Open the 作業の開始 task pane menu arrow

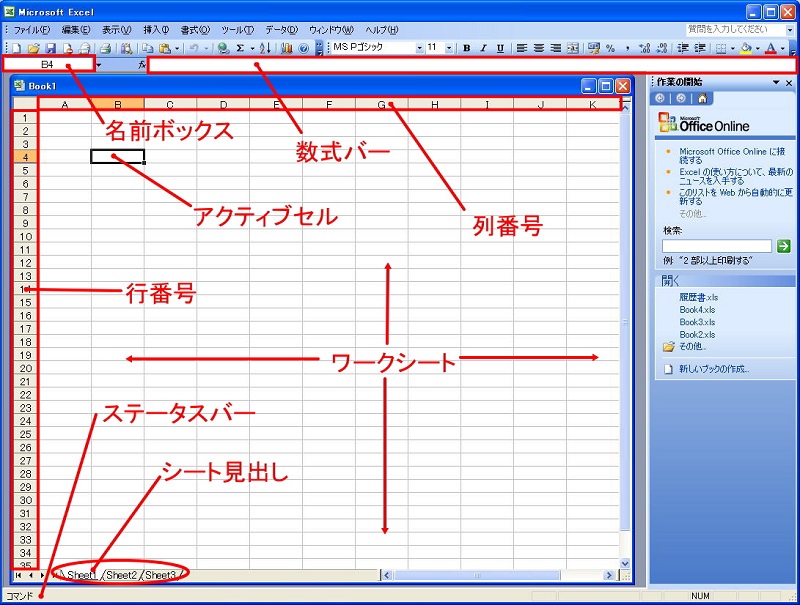pyautogui.click(x=776, y=82)
